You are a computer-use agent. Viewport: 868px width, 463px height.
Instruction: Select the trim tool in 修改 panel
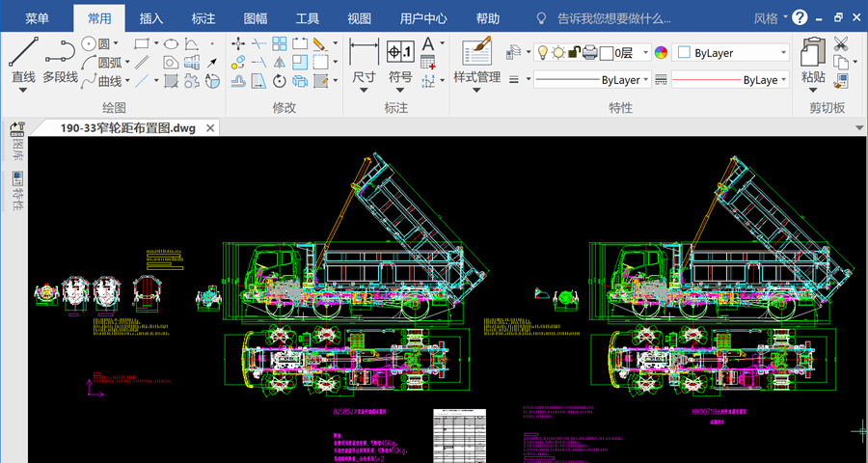coord(259,43)
